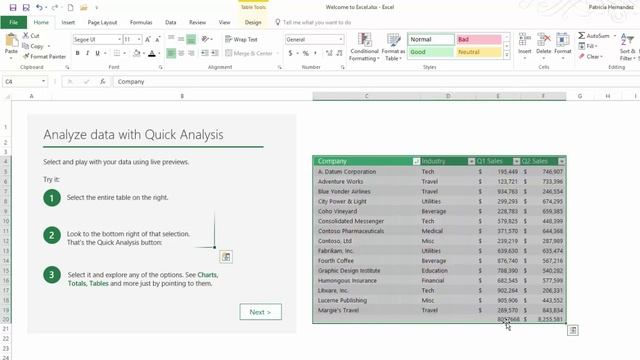Center text horizontally
Screen dimensions: 640x360
point(181,53)
